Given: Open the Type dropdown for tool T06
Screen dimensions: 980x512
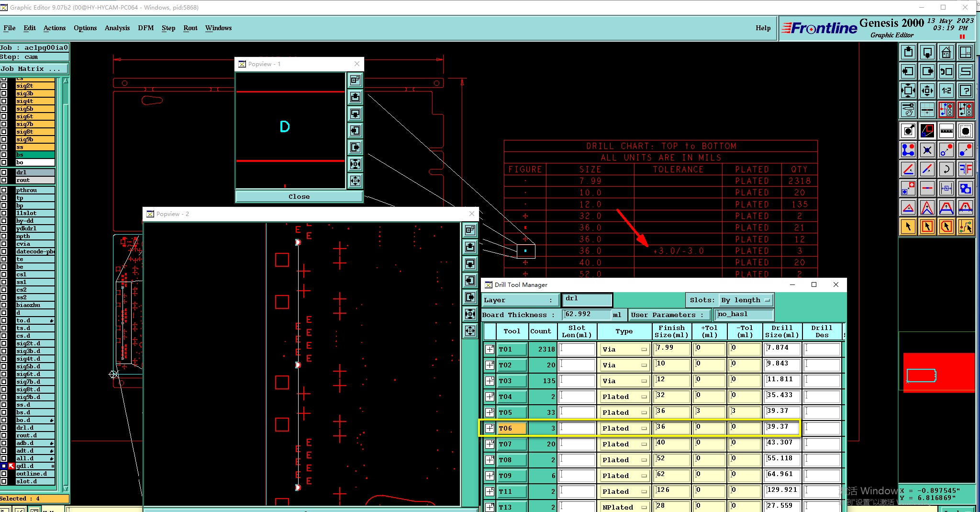Looking at the screenshot, I should pos(624,428).
